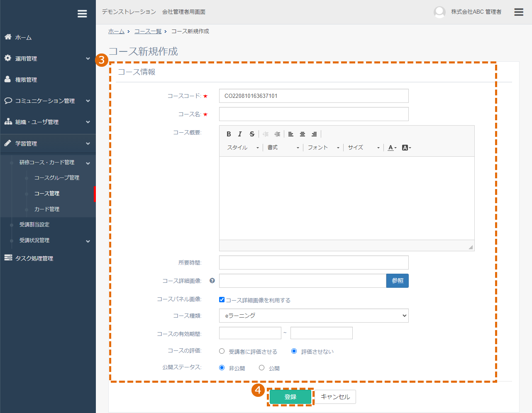Open 受講割当設定 in sidebar

34,224
